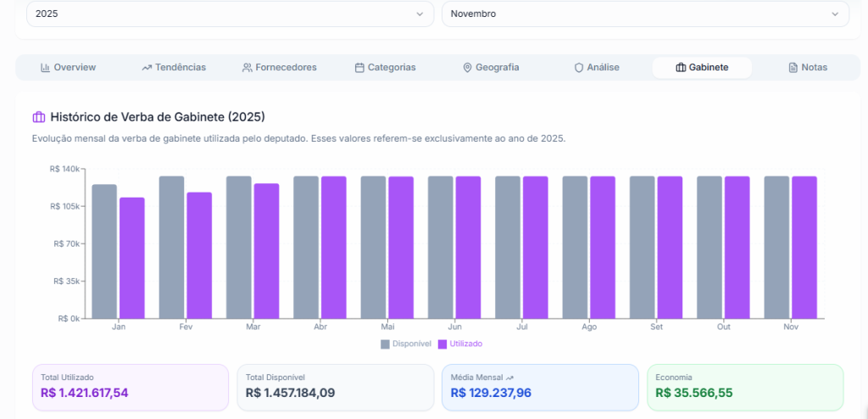Click the Economia summary card

coord(744,387)
